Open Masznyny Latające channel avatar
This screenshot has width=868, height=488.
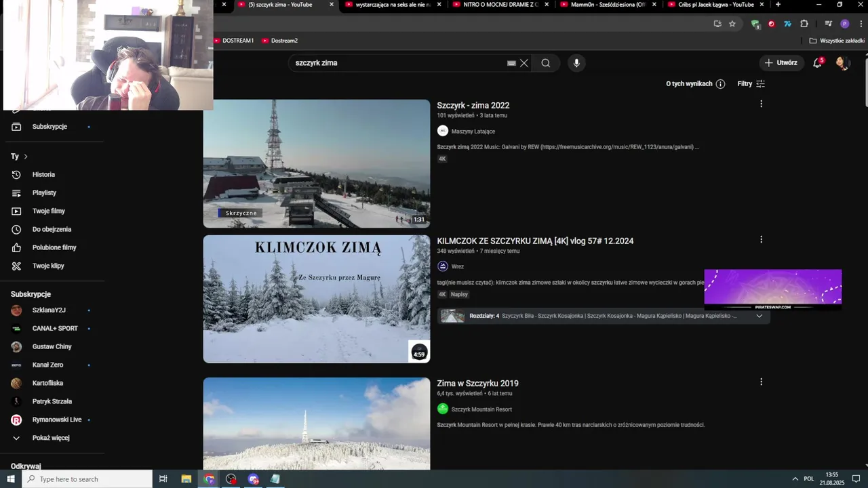(x=443, y=131)
